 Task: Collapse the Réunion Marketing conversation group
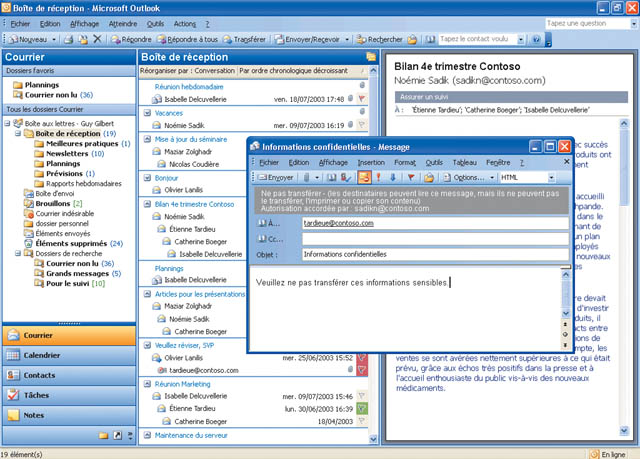(147, 384)
